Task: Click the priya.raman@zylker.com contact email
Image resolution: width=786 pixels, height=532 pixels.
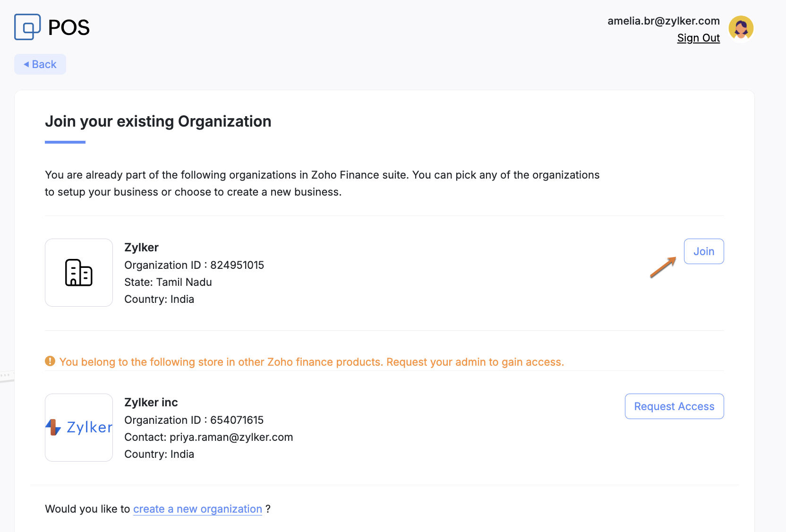Action: pos(231,437)
